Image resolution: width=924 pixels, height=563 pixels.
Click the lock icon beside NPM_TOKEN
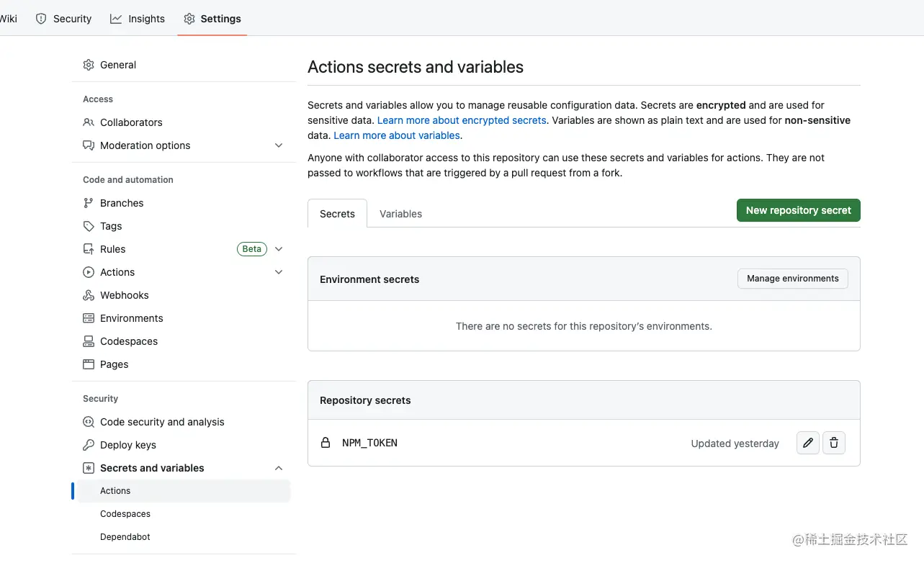pos(326,443)
